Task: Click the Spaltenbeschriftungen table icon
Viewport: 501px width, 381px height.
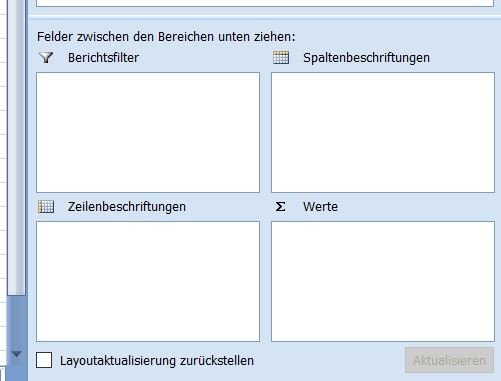Action: pos(281,57)
